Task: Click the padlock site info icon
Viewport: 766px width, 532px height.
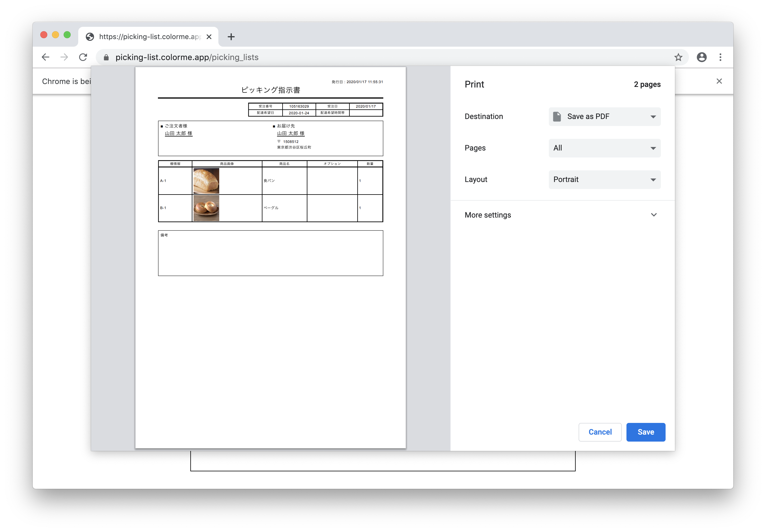Action: 106,57
